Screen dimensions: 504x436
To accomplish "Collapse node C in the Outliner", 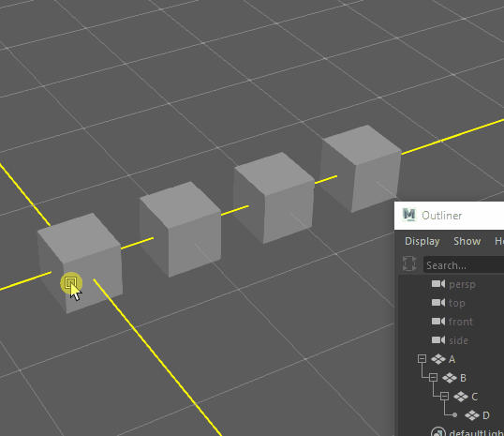I will [x=445, y=396].
